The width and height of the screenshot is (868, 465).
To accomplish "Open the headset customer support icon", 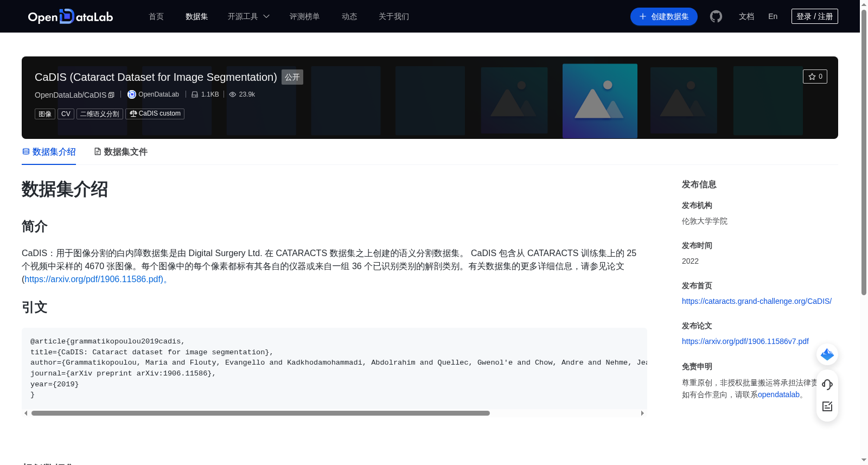I will pyautogui.click(x=827, y=385).
